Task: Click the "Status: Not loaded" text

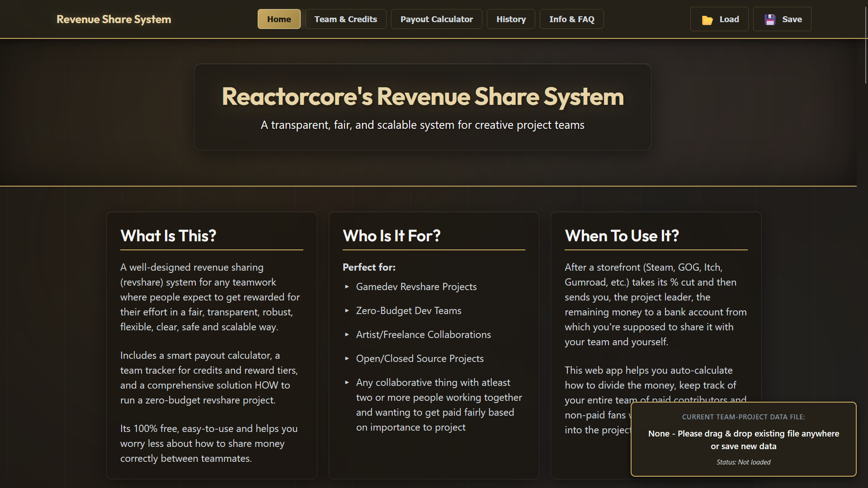Action: click(743, 462)
